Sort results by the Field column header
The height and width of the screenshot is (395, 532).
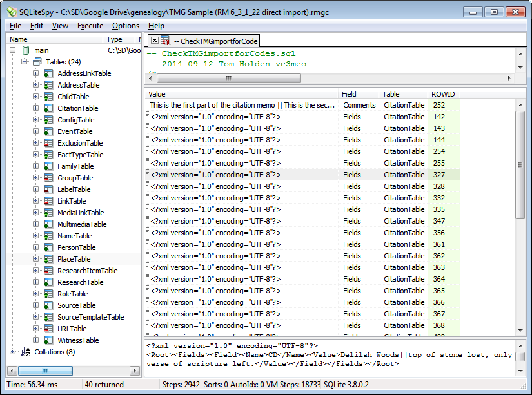pyautogui.click(x=359, y=94)
